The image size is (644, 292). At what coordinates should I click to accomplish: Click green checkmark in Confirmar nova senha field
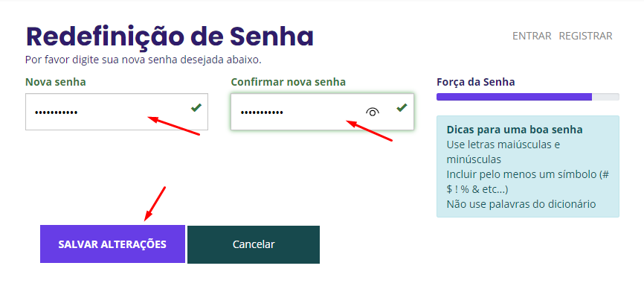[x=402, y=108]
